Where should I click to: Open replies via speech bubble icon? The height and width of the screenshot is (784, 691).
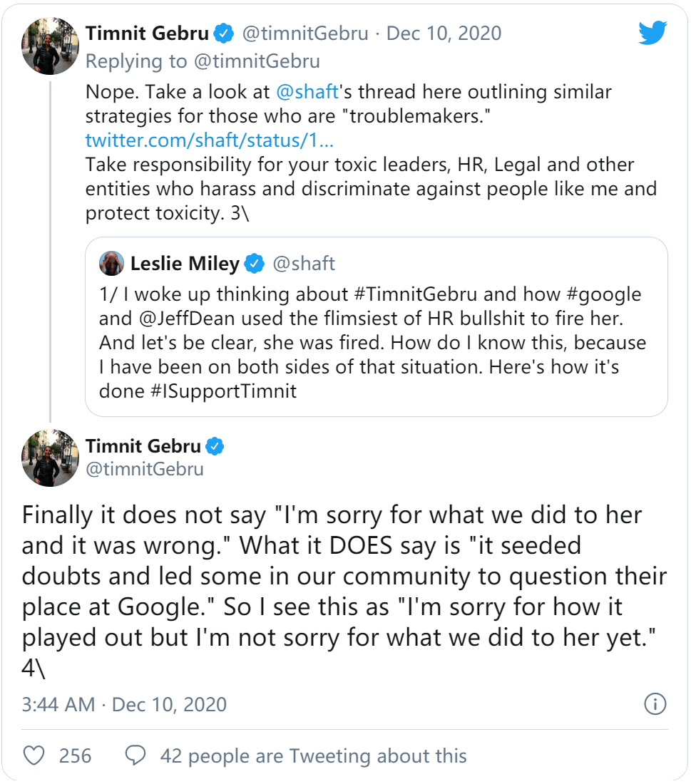coord(135,755)
